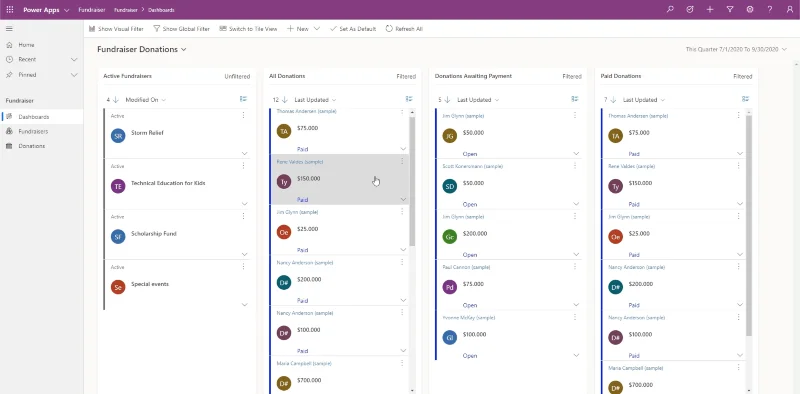Open Fundraisers in sidebar navigation
Screen dimensions: 800x394
[33, 131]
